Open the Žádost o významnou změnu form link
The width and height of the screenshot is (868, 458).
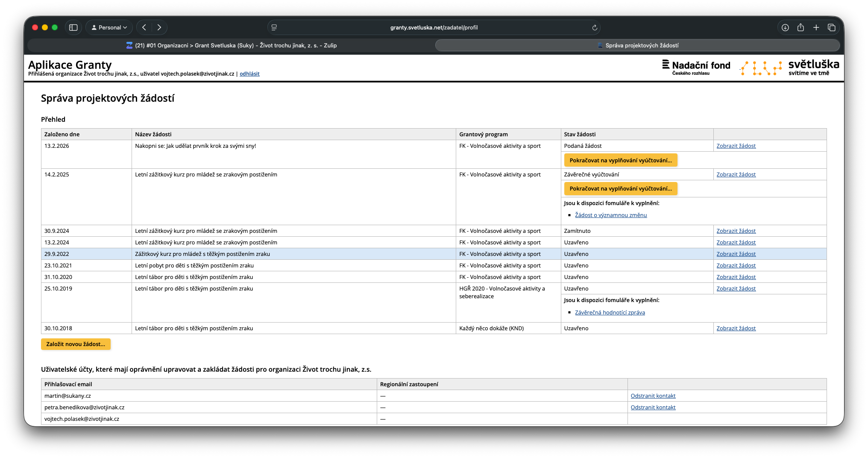(610, 215)
